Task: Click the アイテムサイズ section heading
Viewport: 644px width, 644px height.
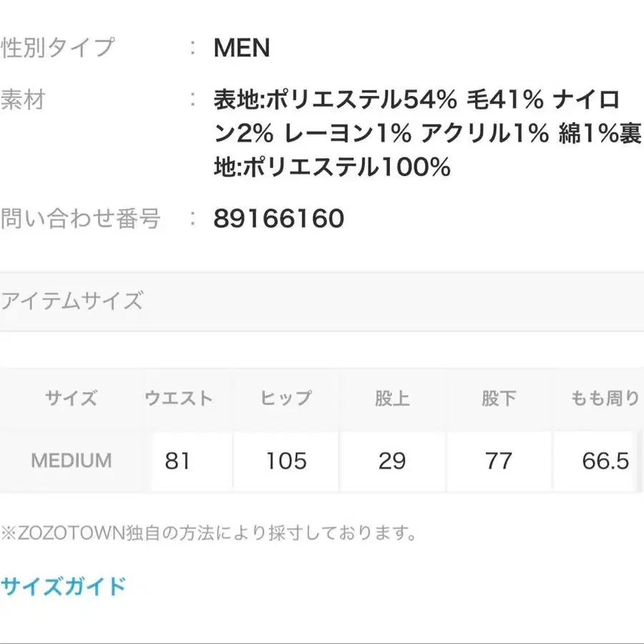Action: 74,301
